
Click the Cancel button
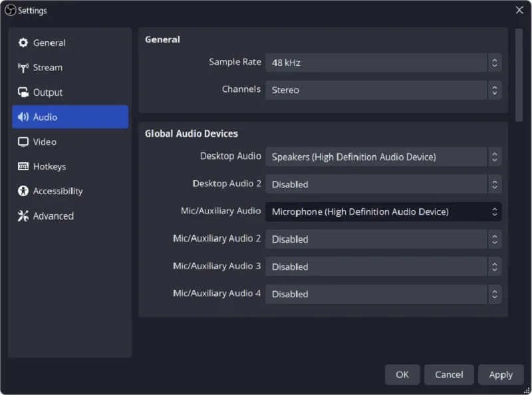tap(449, 374)
